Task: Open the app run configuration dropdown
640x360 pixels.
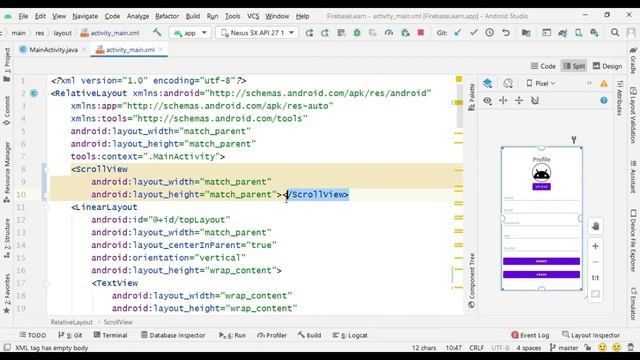Action: 190,33
